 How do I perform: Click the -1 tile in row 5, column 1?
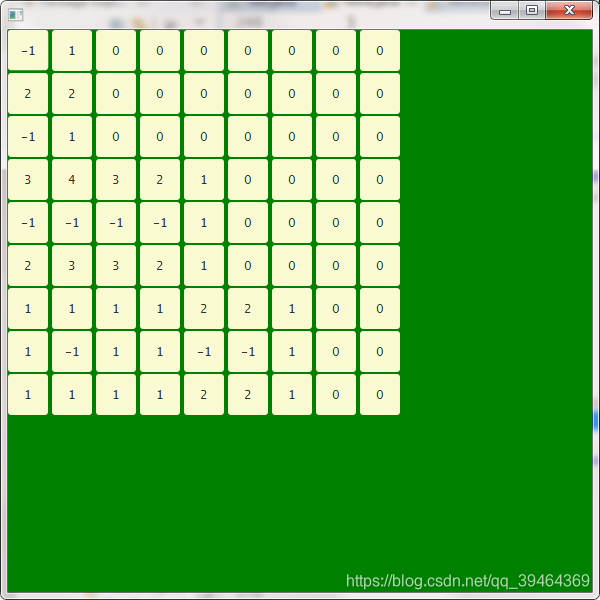pyautogui.click(x=28, y=223)
